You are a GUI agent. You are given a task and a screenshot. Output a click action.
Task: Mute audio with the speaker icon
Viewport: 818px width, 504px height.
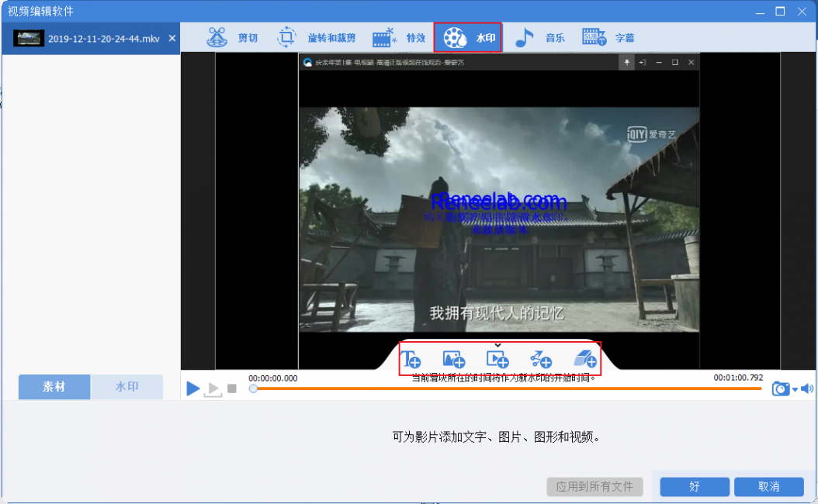point(806,388)
